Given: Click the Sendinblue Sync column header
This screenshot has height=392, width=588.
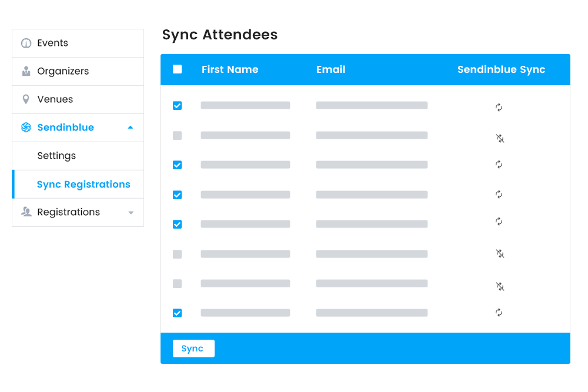Looking at the screenshot, I should pos(501,69).
